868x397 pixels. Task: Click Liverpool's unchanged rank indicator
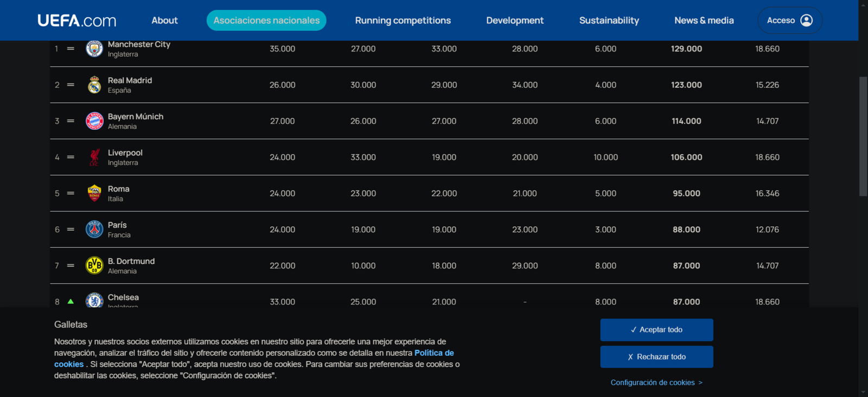click(x=71, y=157)
